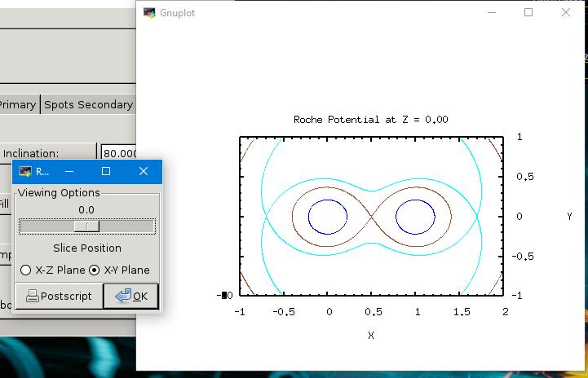Click the small viewing options dialog window icon
588x378 pixels.
pyautogui.click(x=25, y=172)
